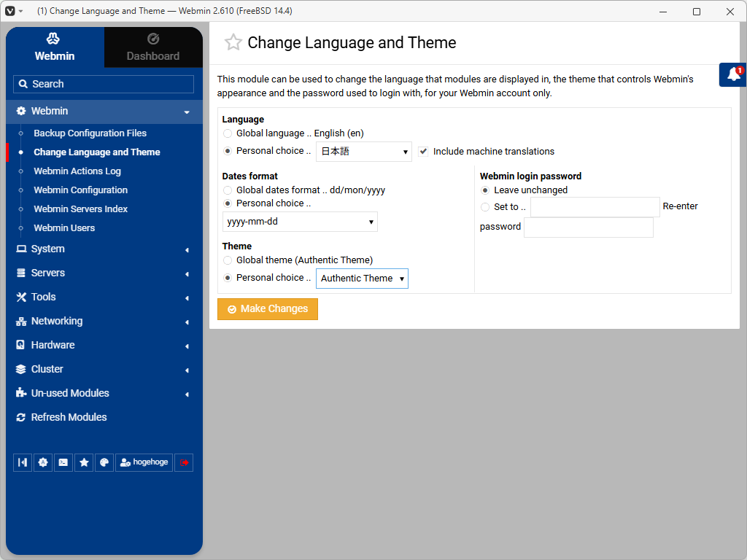Click the Refresh Modules icon
The image size is (747, 560).
[x=20, y=417]
